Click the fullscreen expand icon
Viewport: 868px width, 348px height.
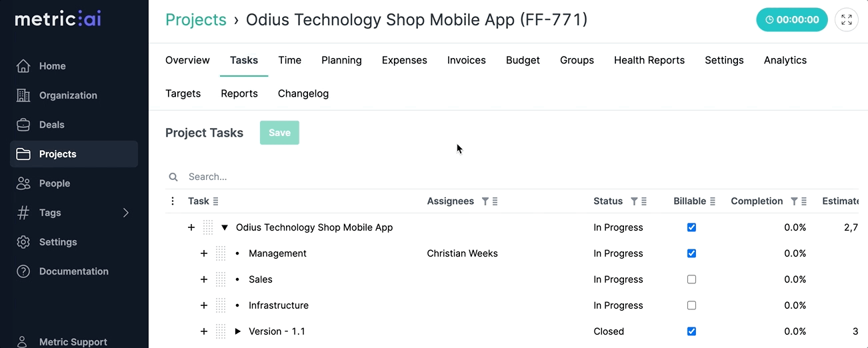click(847, 20)
